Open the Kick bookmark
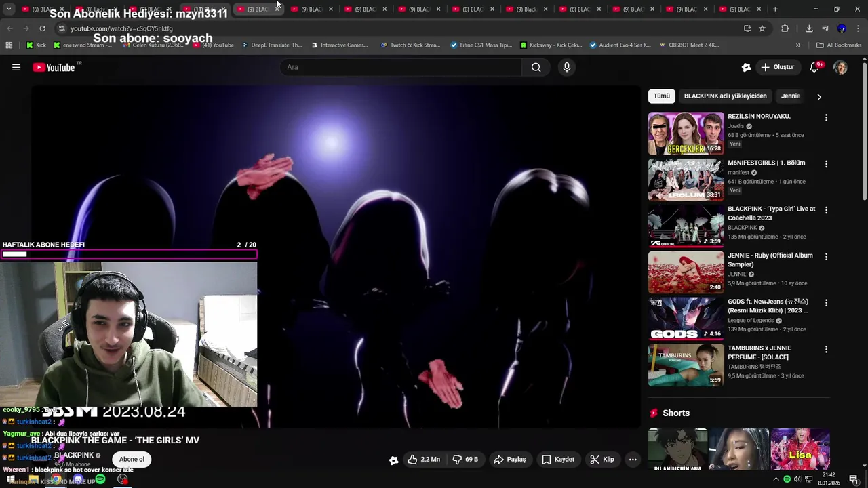The height and width of the screenshot is (488, 868). [36, 45]
